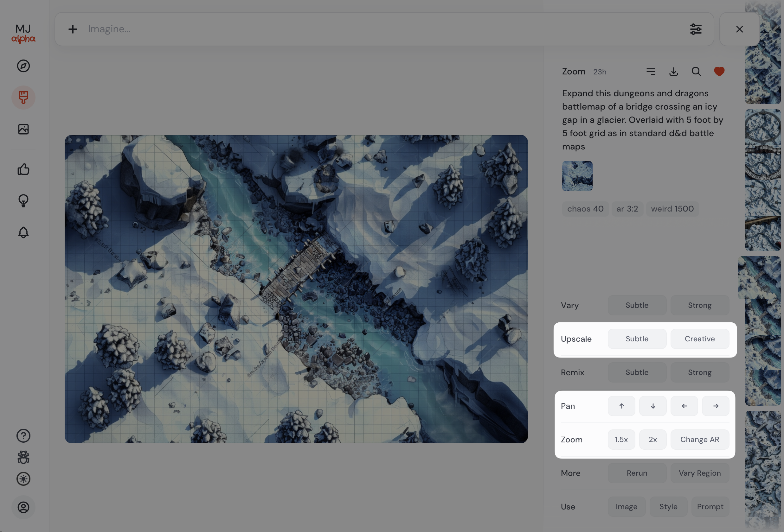Click the MJ alpha logo
This screenshot has height=532, width=784.
(x=23, y=34)
